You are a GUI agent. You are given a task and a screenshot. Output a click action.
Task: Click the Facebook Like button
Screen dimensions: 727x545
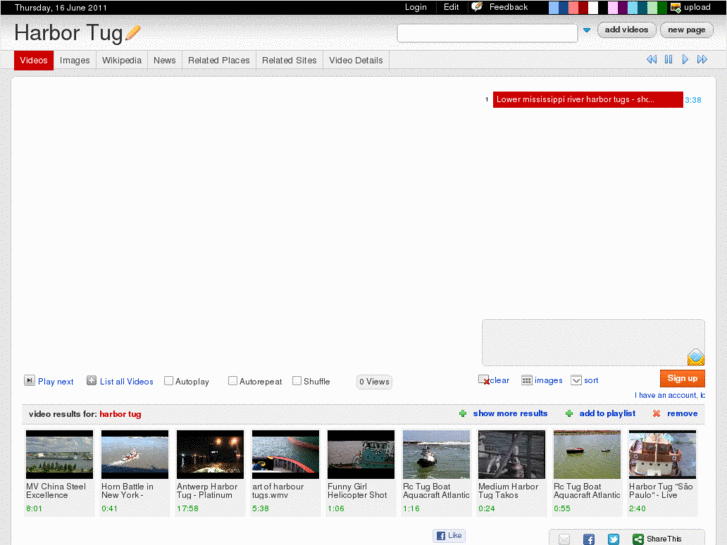click(x=449, y=535)
